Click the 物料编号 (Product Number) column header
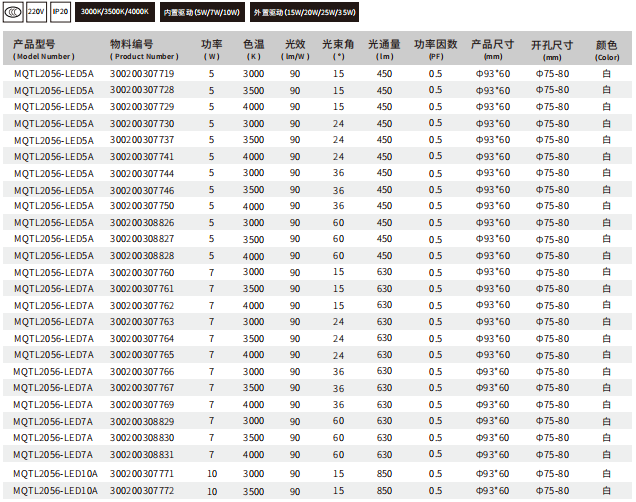 (144, 49)
